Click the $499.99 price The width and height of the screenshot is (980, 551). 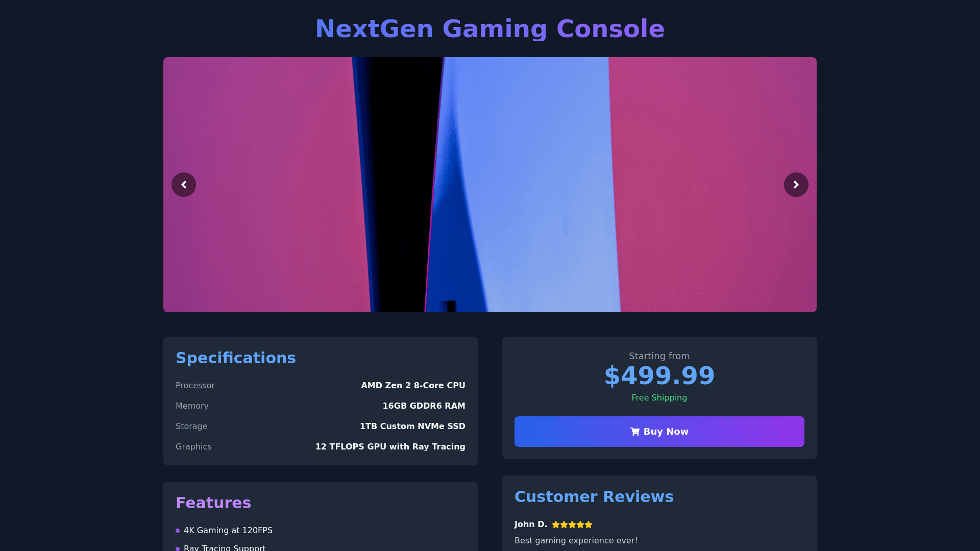659,376
